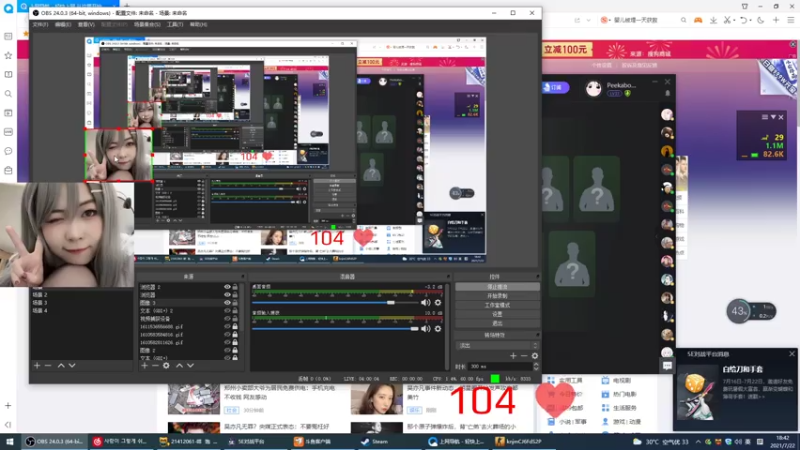Mute the mic input speaker icon
Screen dimensions: 800x450
pos(426,329)
